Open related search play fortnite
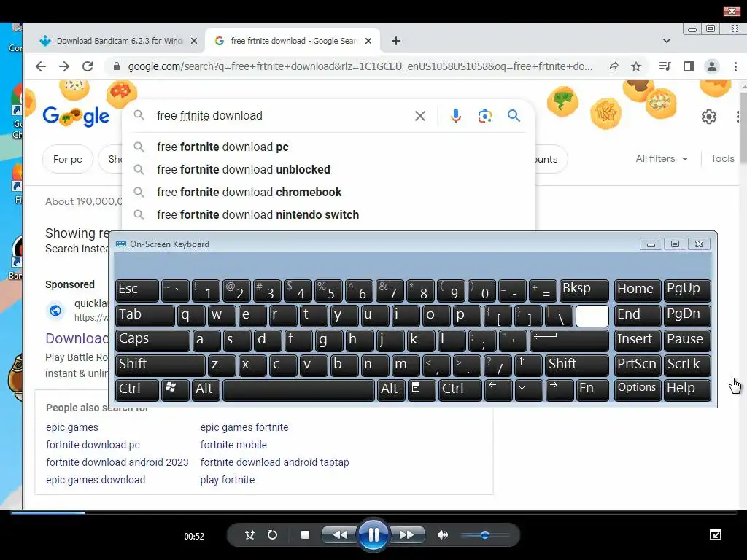Image resolution: width=747 pixels, height=560 pixels. coord(228,480)
